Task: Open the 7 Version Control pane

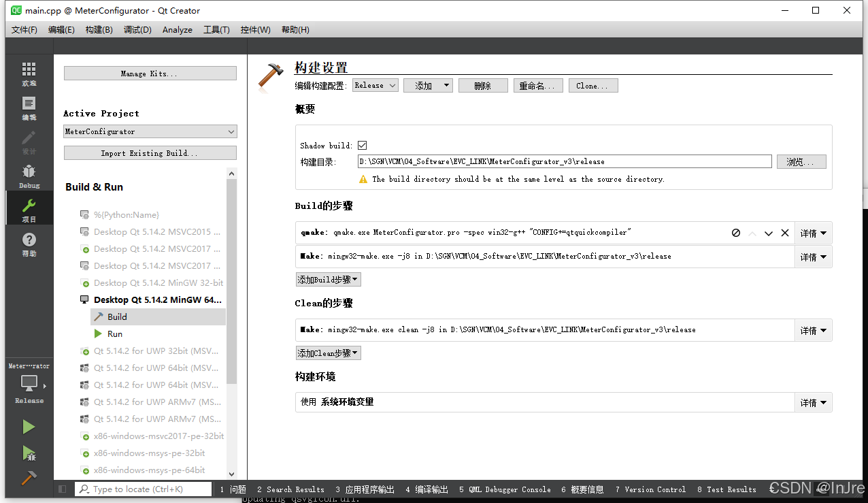Action: pos(650,489)
